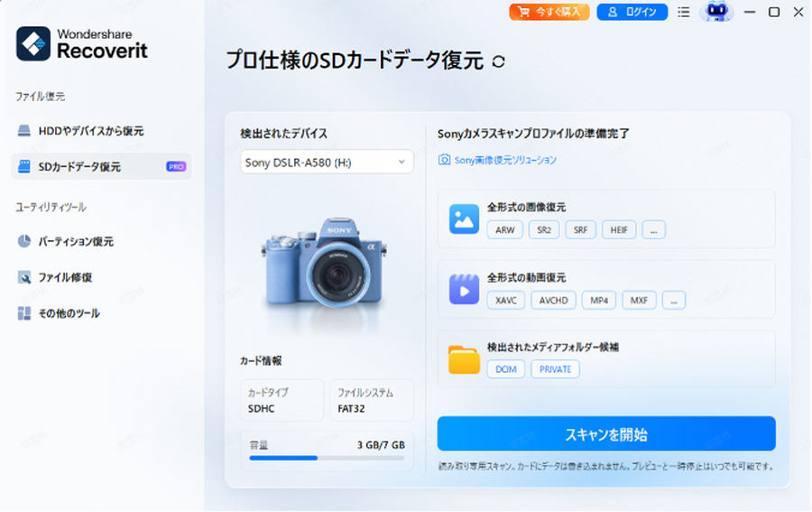This screenshot has width=812, height=512.
Task: Click the capacity usage progress bar
Action: click(327, 458)
